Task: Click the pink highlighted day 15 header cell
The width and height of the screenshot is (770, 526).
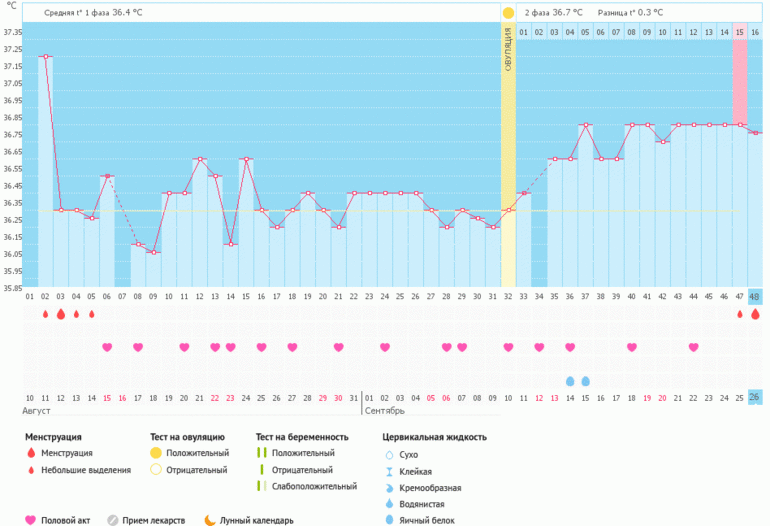Action: click(740, 32)
